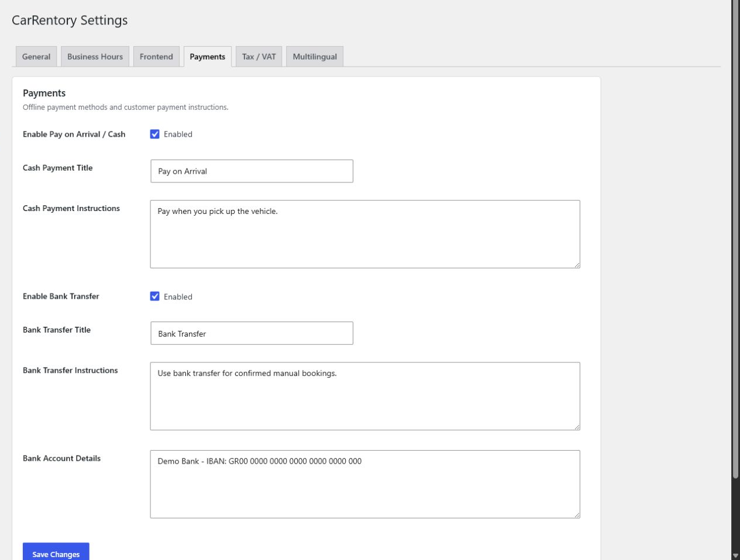The image size is (740, 560).
Task: Click the 'Enable Bank Transfer' label
Action: (x=61, y=296)
